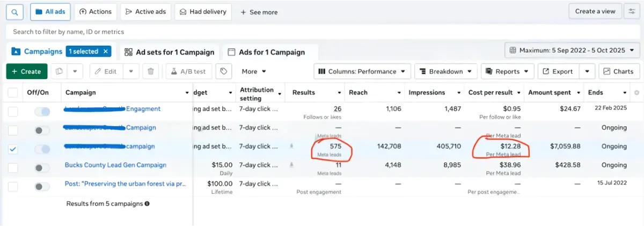Switch to Ads for 1 Campaign tab
This screenshot has width=644, height=226.
pos(266,52)
